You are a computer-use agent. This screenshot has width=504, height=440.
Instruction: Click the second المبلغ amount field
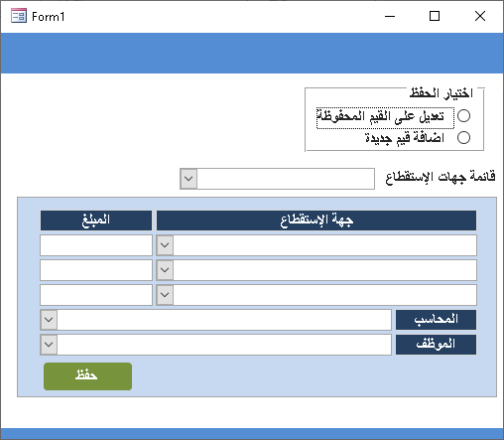(96, 270)
